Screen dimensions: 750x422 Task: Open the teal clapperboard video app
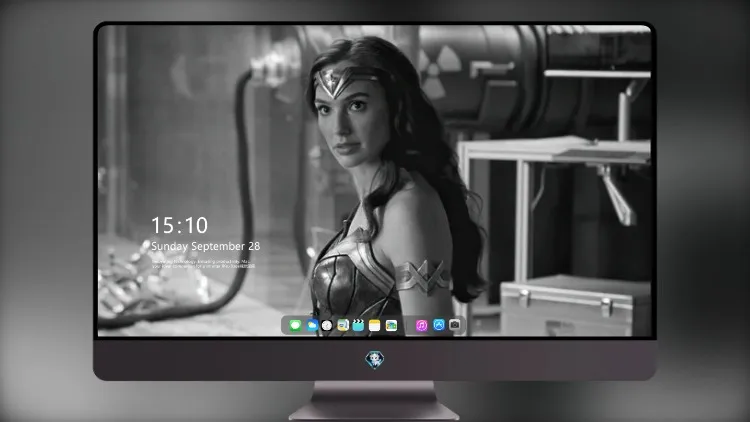point(358,326)
